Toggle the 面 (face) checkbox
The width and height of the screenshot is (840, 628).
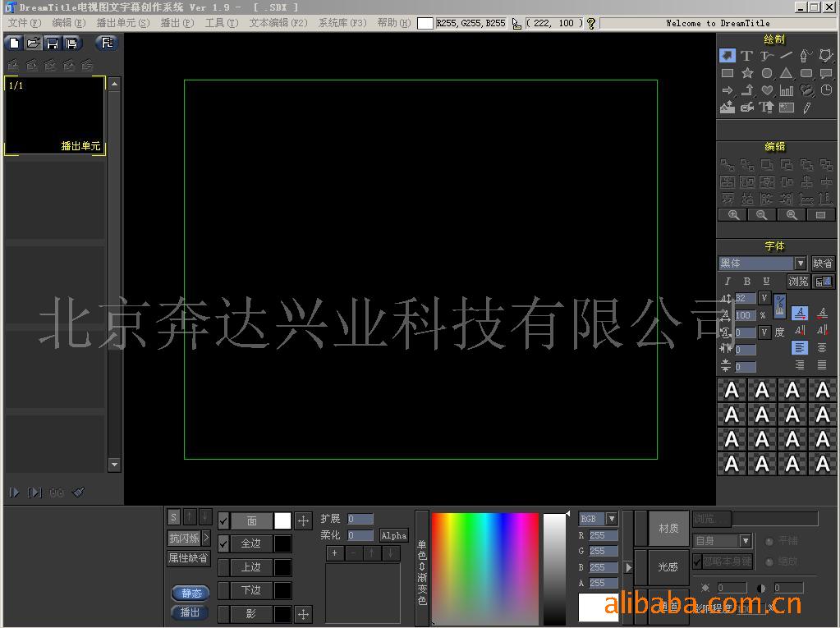[x=223, y=520]
